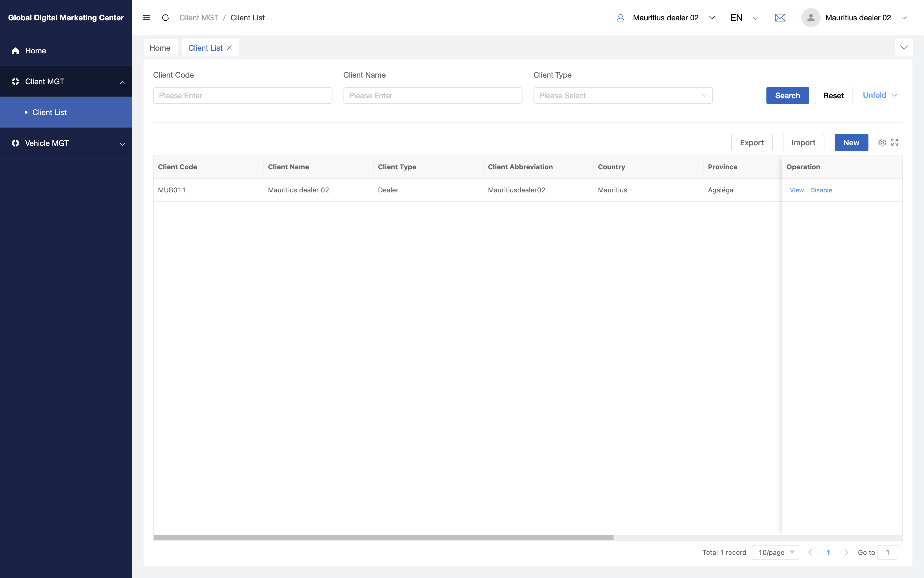Screen dimensions: 924x578
Task: Open the dealer switcher dropdown
Action: point(712,18)
